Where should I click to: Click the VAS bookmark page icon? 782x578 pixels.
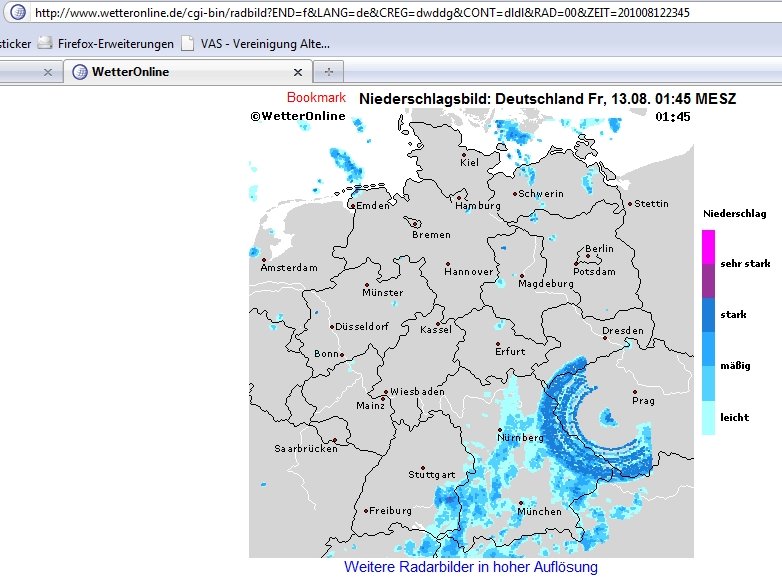coord(187,44)
